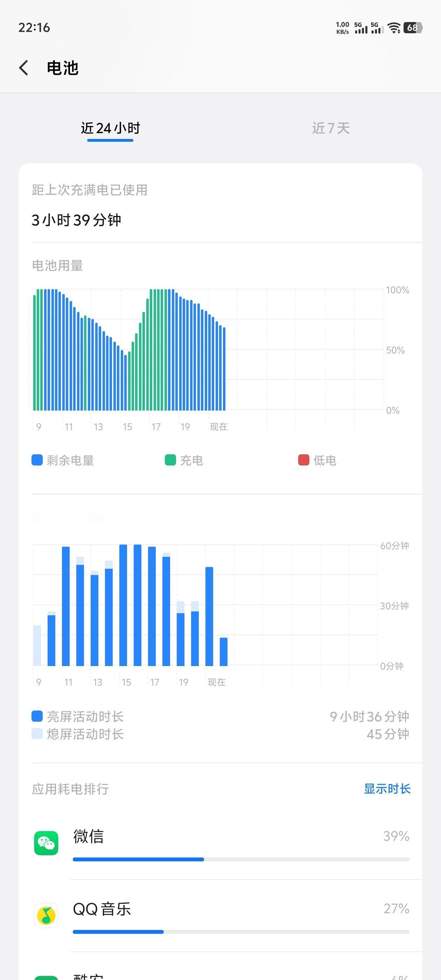Screen dimensions: 441x980
Task: Tap the red 低电 legend swatch
Action: (303, 460)
